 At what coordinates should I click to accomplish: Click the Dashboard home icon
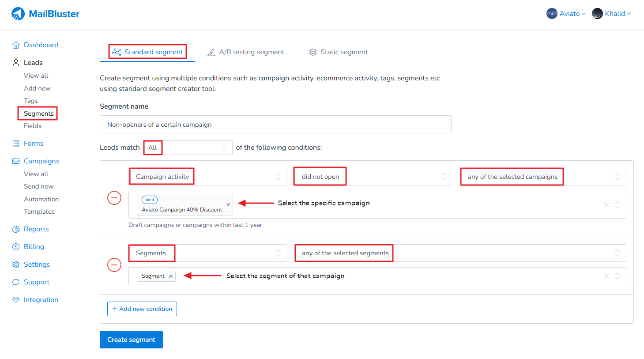tap(16, 45)
